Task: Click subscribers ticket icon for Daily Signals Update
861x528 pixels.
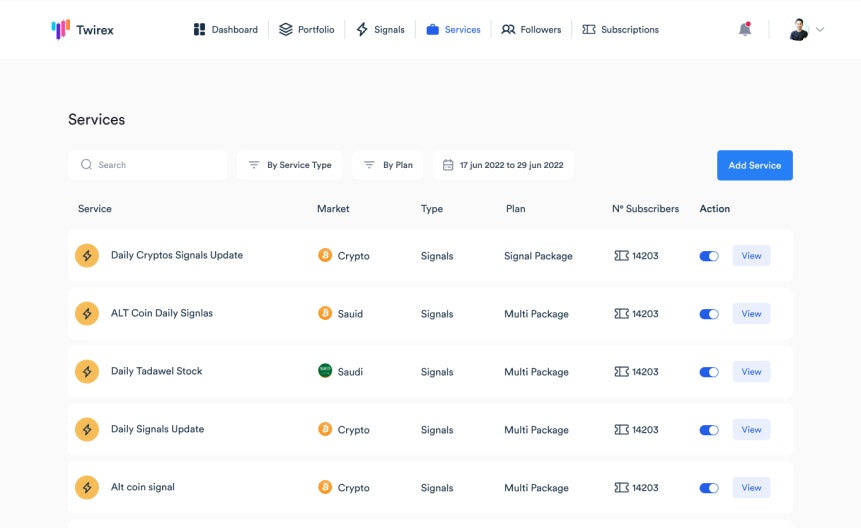Action: (x=621, y=430)
